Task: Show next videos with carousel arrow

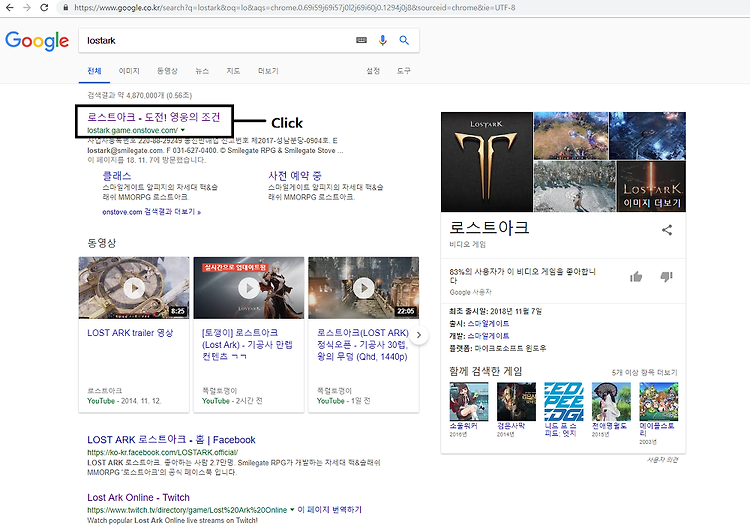Action: 419,335
